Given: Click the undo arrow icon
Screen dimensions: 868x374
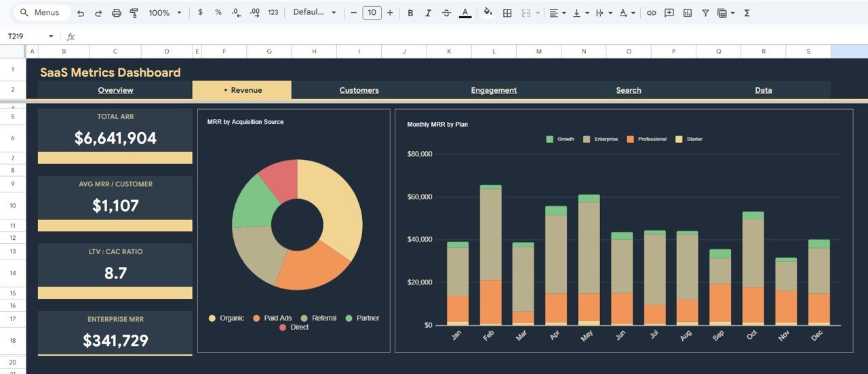Looking at the screenshot, I should click(x=81, y=13).
